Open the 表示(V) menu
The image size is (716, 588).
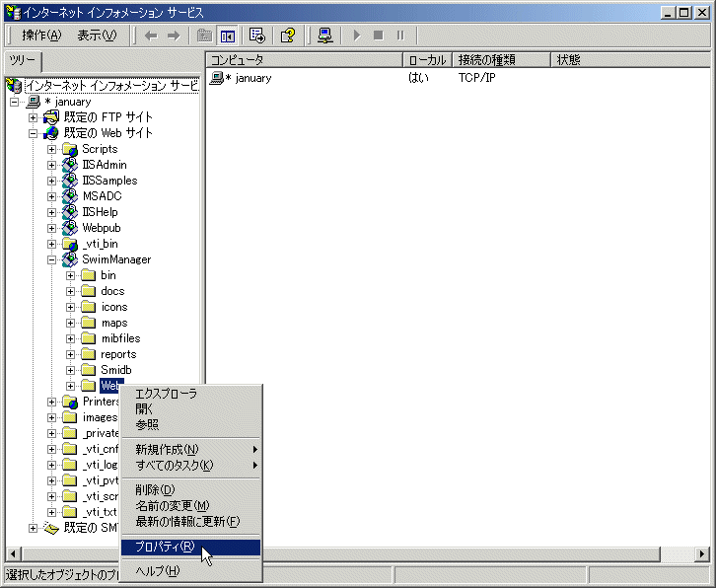pos(97,36)
